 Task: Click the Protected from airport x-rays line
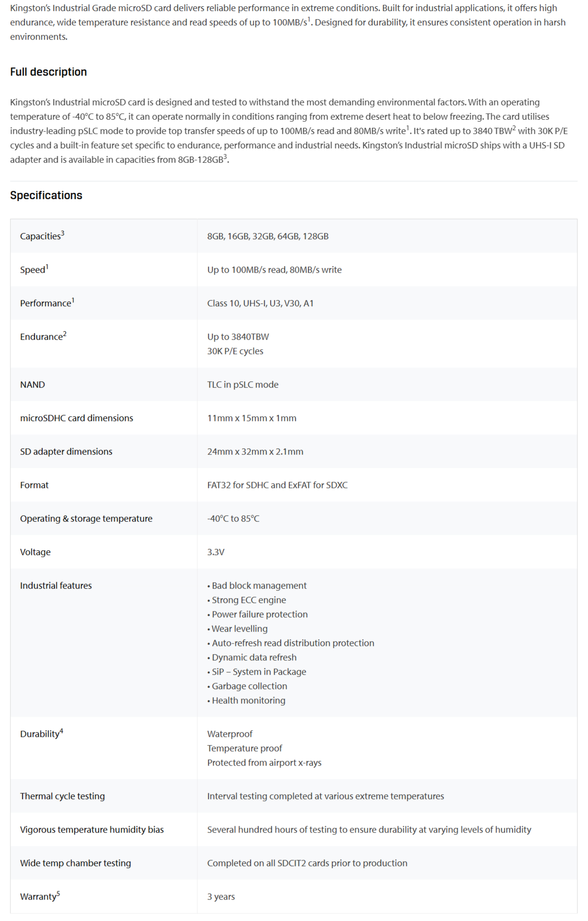click(x=264, y=763)
